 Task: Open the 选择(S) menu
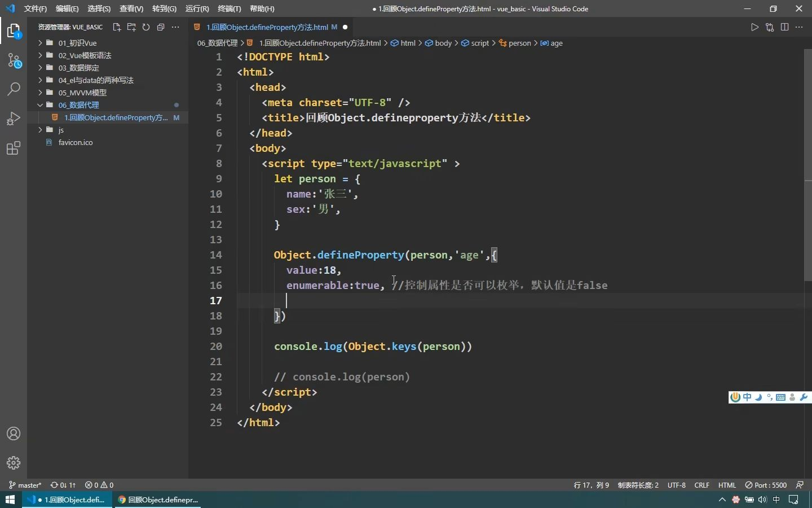[99, 8]
